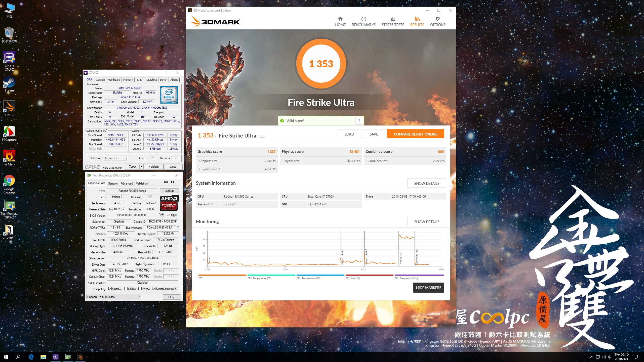Open the GPU-Z hamburger menu icon

[179, 182]
